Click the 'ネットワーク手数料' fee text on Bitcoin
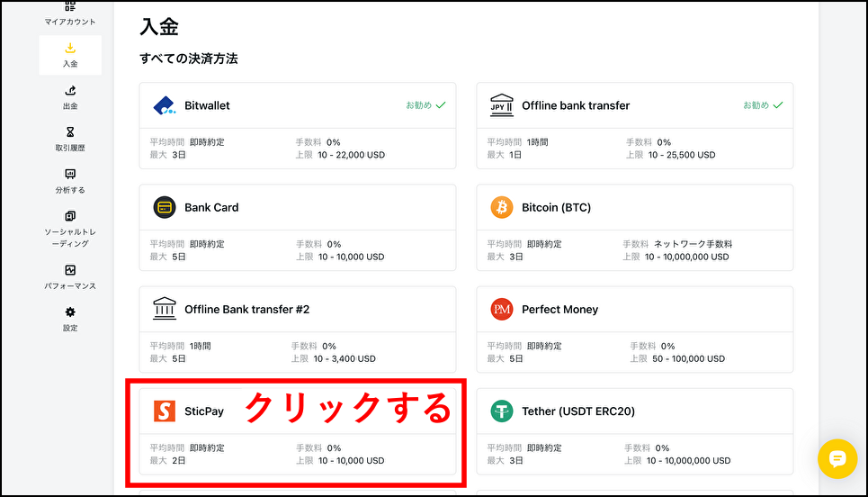Screen dimensions: 868x497 click(x=694, y=244)
